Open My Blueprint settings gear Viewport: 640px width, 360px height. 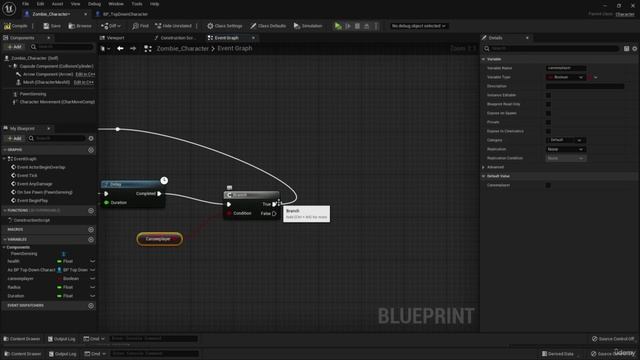tap(91, 138)
